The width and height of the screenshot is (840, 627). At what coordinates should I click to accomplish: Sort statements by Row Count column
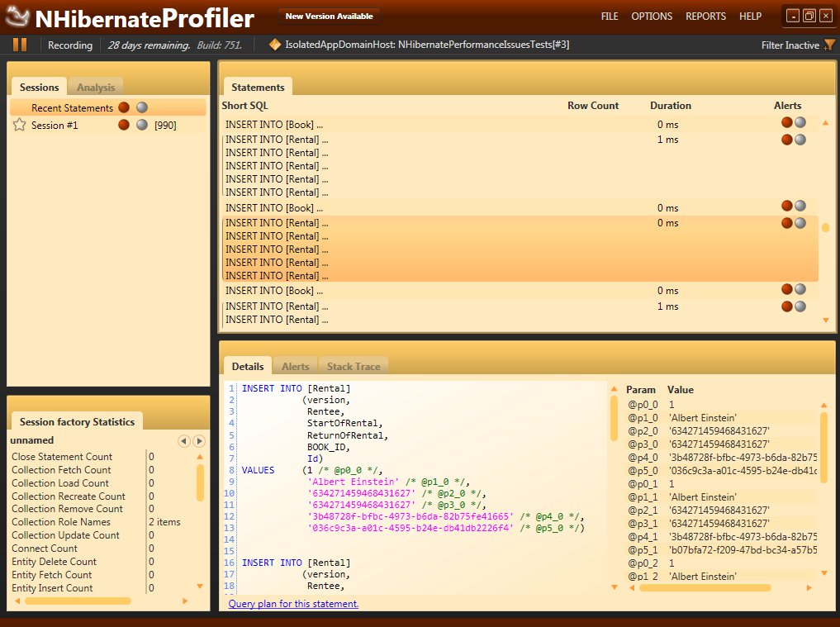tap(593, 106)
